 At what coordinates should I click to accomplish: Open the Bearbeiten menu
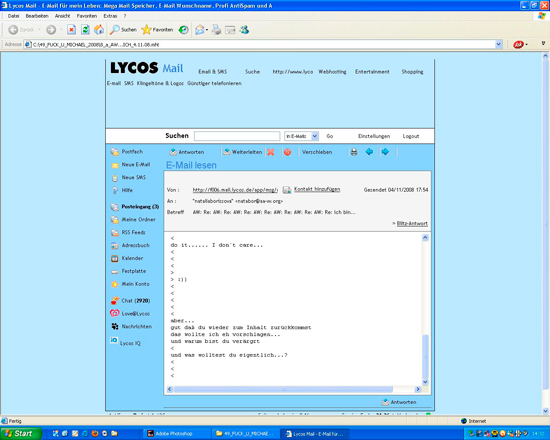37,16
